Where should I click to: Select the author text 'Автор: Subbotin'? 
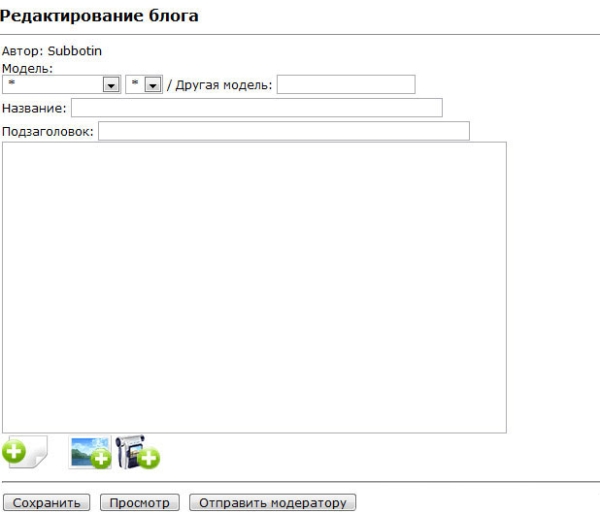[52, 51]
